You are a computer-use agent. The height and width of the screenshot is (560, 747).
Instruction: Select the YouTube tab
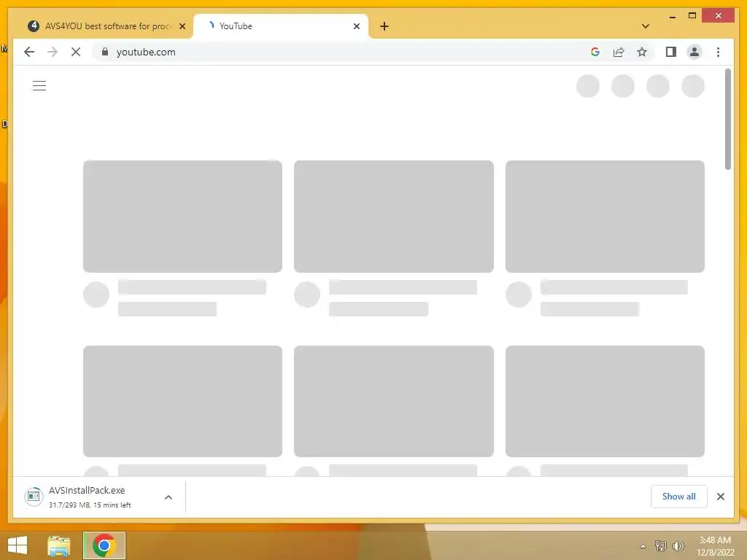coord(281,26)
